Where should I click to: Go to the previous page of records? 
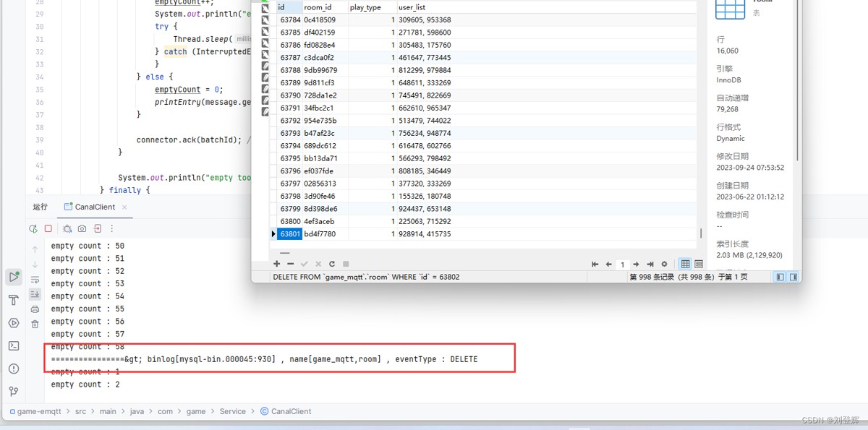tap(609, 265)
